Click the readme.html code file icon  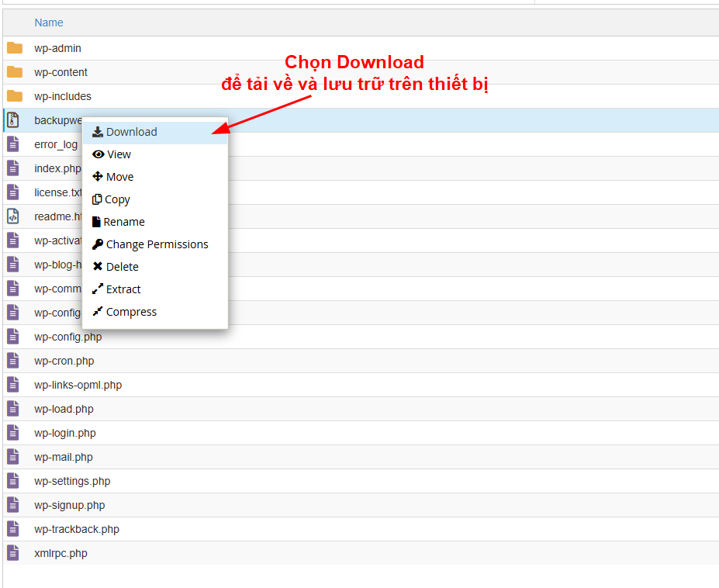[x=13, y=216]
